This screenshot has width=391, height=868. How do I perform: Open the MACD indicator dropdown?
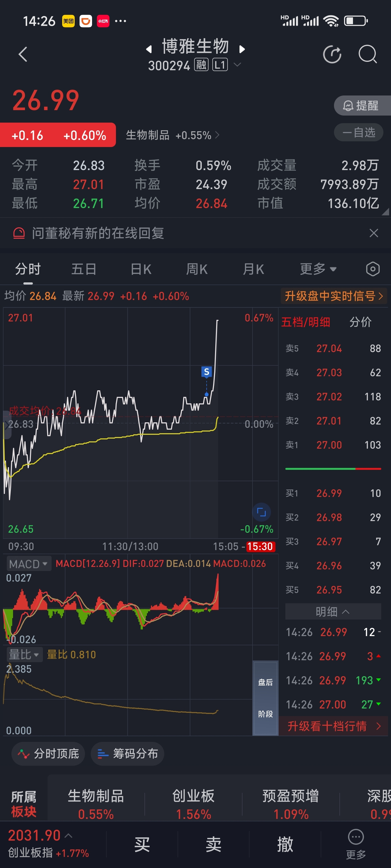pos(29,564)
